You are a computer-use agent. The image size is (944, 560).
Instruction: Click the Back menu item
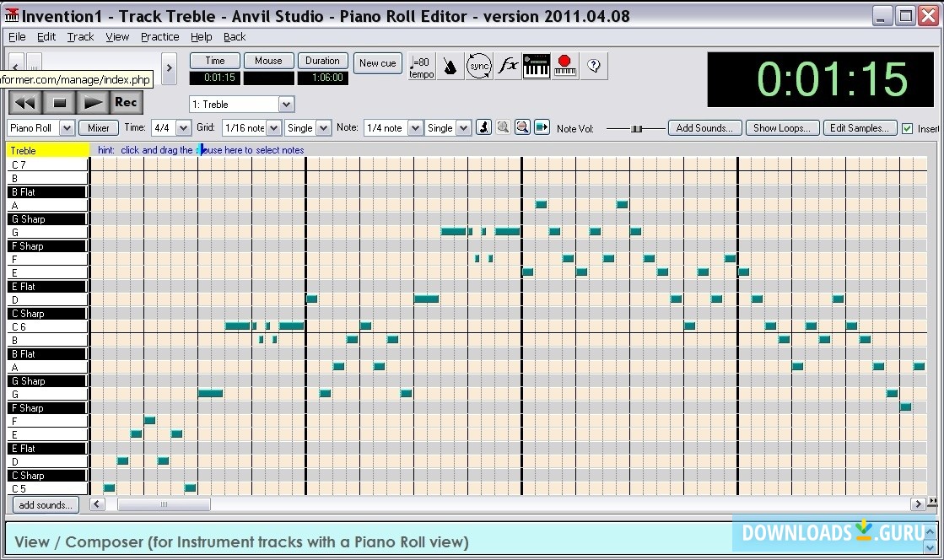tap(235, 37)
